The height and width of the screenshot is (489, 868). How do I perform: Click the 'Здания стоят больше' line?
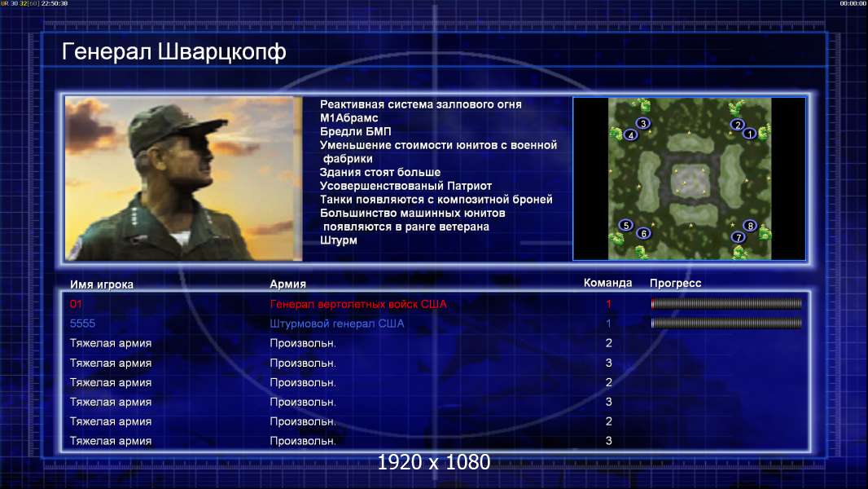click(x=380, y=172)
